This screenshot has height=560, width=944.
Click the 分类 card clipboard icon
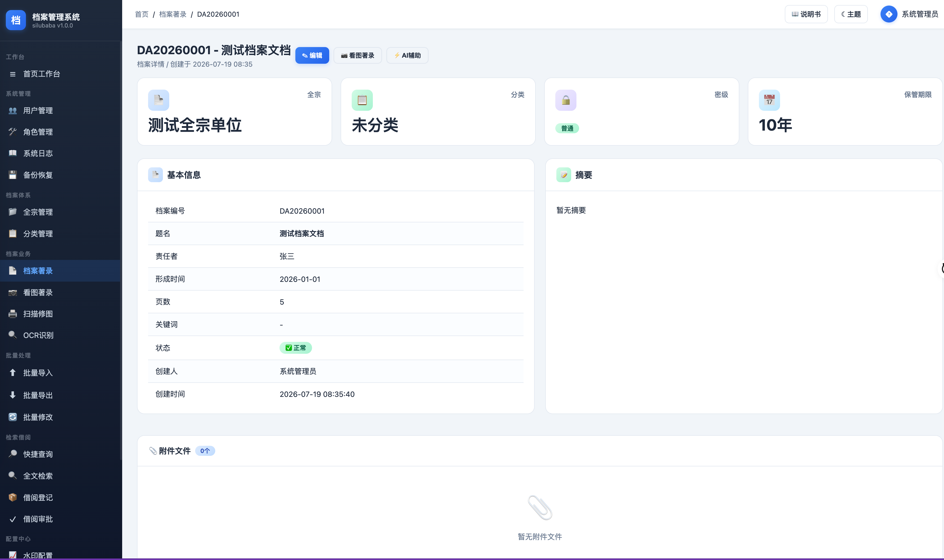tap(362, 100)
